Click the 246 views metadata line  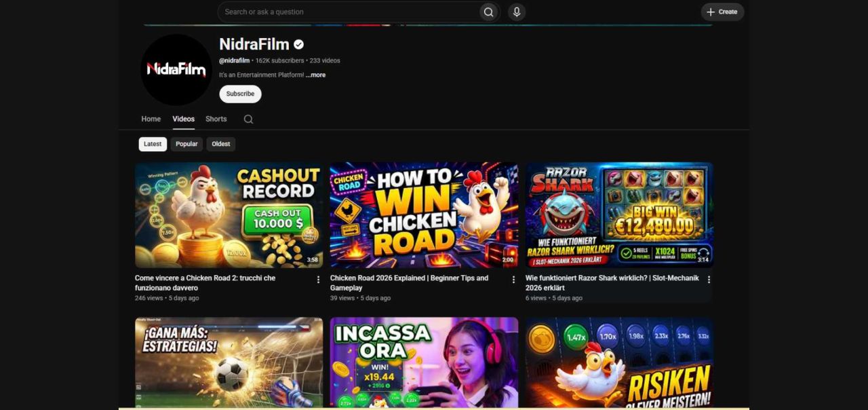167,298
